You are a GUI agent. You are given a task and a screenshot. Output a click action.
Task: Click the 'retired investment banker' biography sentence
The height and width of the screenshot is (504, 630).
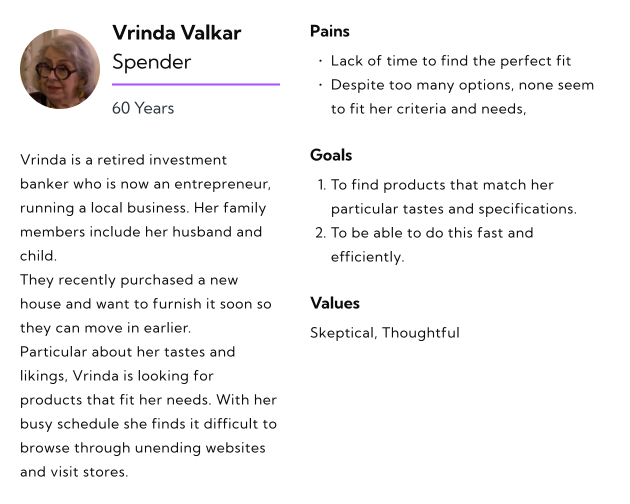tap(145, 172)
